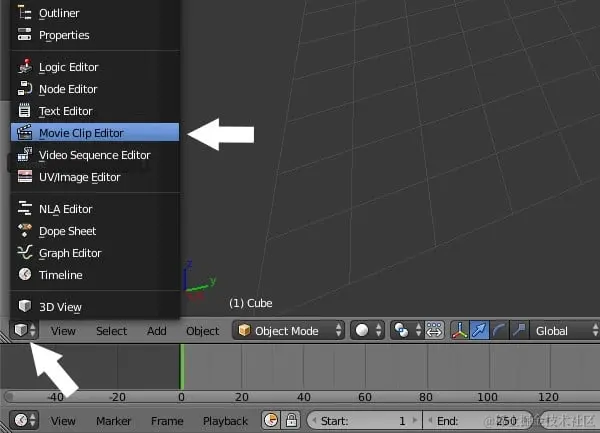The width and height of the screenshot is (600, 433).
Task: Open Dope Sheet editor
Action: 95,231
